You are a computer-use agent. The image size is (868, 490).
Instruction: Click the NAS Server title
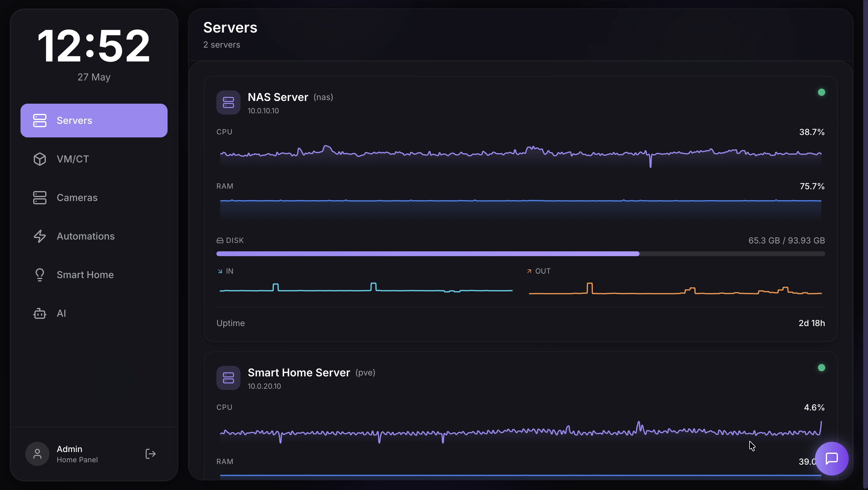pos(278,97)
